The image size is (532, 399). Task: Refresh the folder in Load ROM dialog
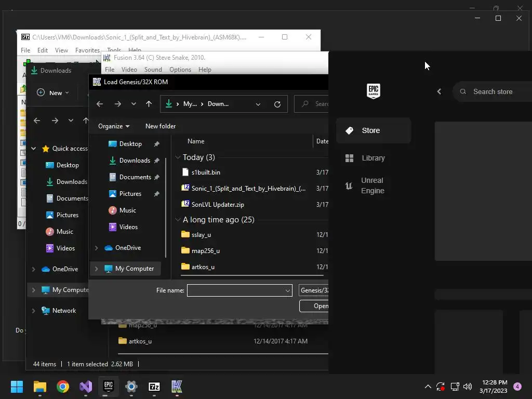277,104
